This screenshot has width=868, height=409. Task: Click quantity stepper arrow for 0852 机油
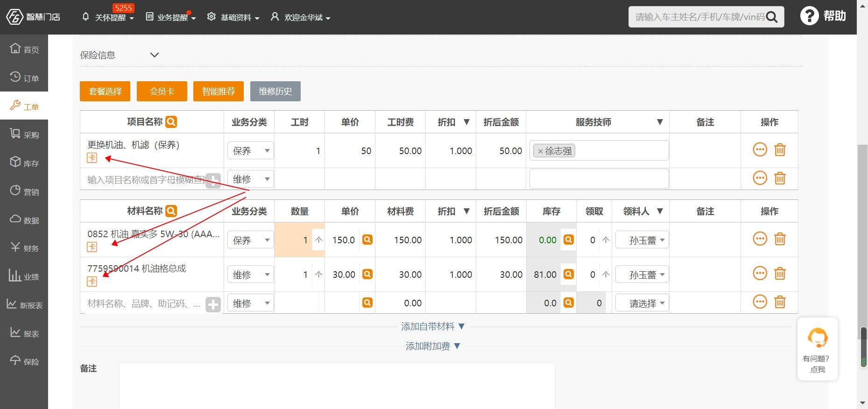pos(319,240)
